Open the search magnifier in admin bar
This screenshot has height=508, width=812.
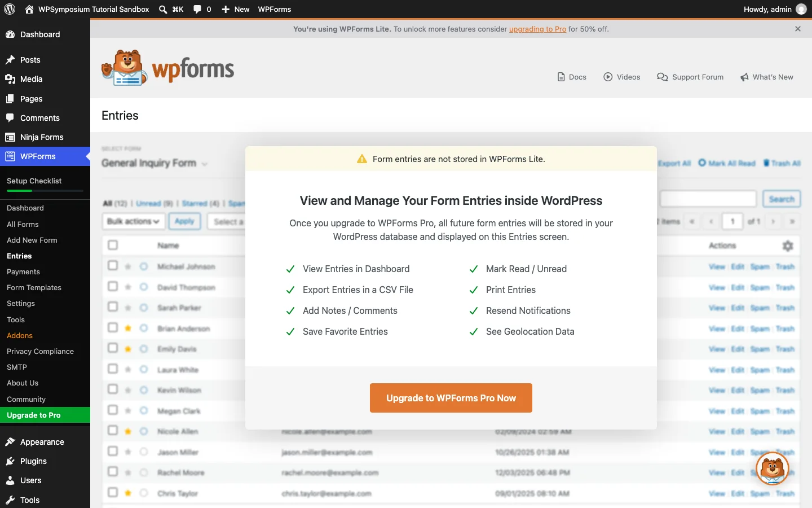click(x=163, y=9)
